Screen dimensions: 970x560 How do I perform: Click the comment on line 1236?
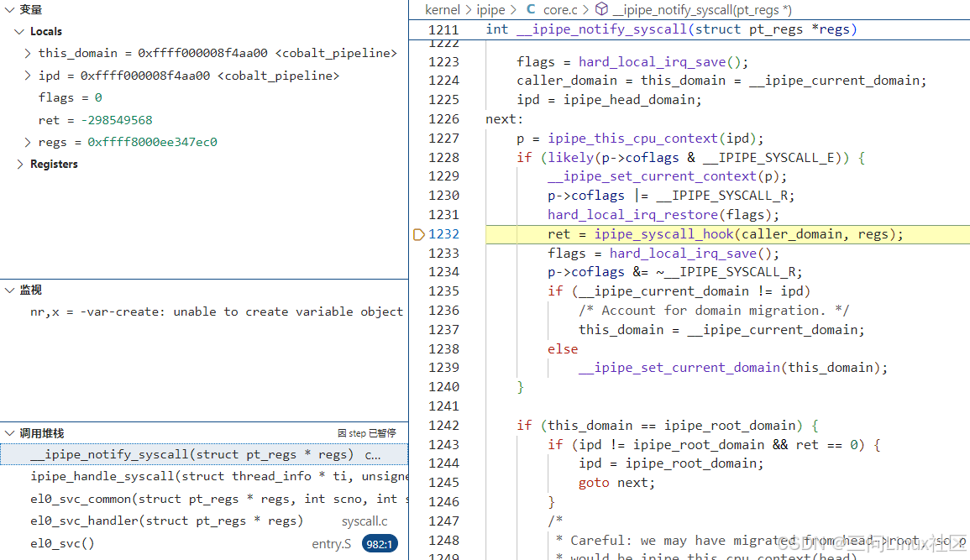click(714, 311)
